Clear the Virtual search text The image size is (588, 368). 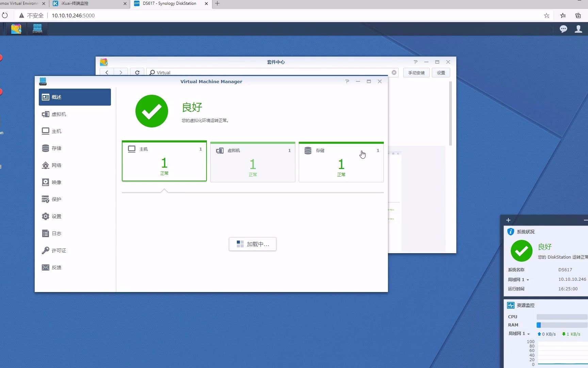[394, 72]
